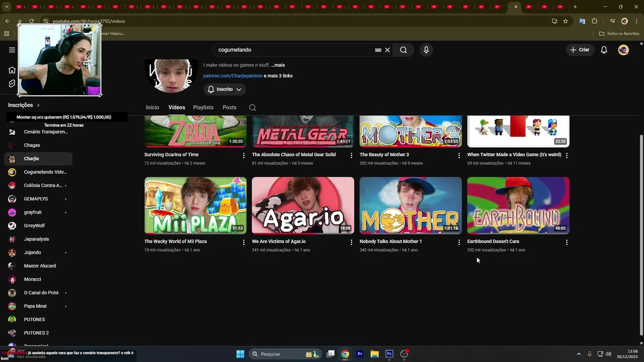Open The Absolute Chaos of Metal Gear Solid title
The image size is (644, 362).
coord(294,155)
